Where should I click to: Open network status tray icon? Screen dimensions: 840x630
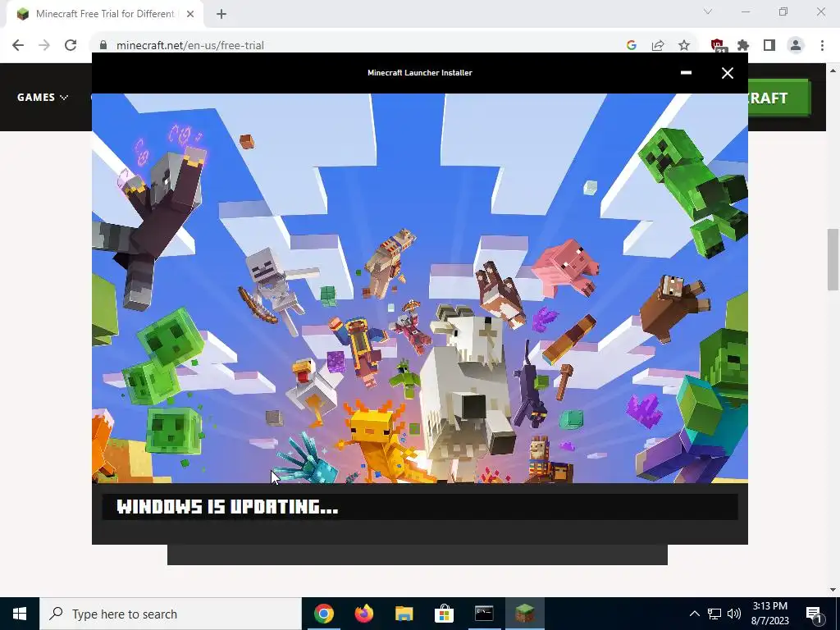(x=714, y=614)
